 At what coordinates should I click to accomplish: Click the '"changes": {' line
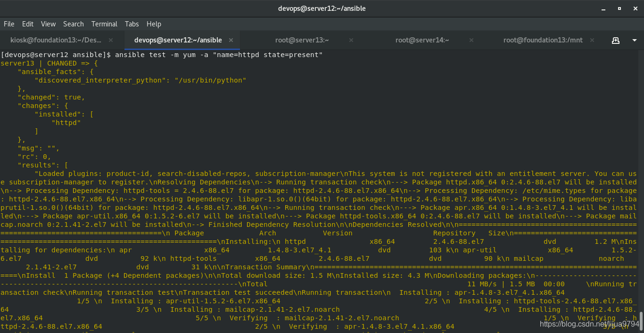pyautogui.click(x=43, y=106)
